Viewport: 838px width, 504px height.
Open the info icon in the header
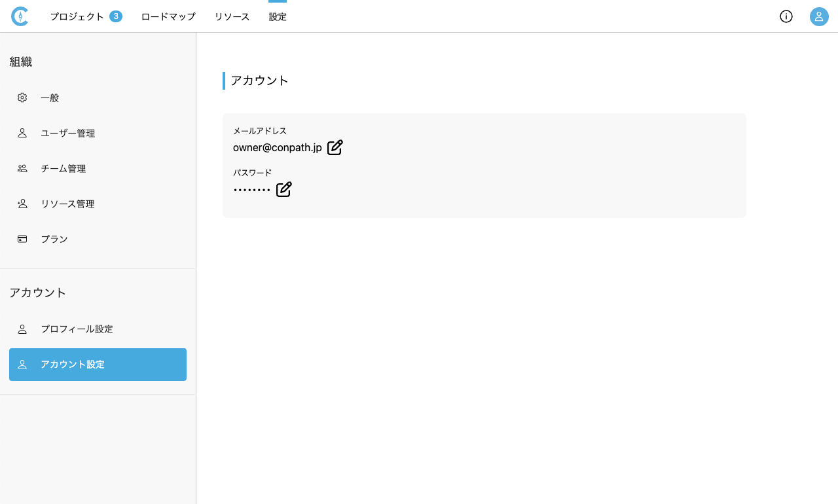[x=786, y=16]
